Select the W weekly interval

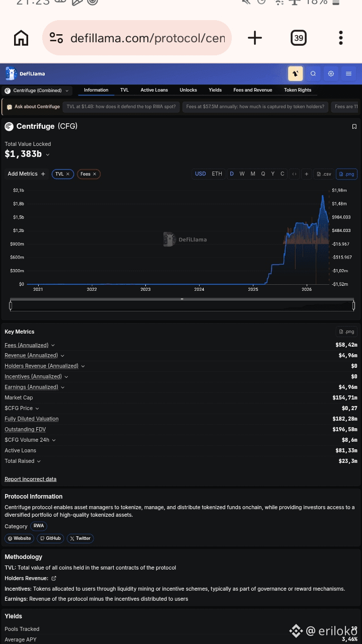(242, 174)
